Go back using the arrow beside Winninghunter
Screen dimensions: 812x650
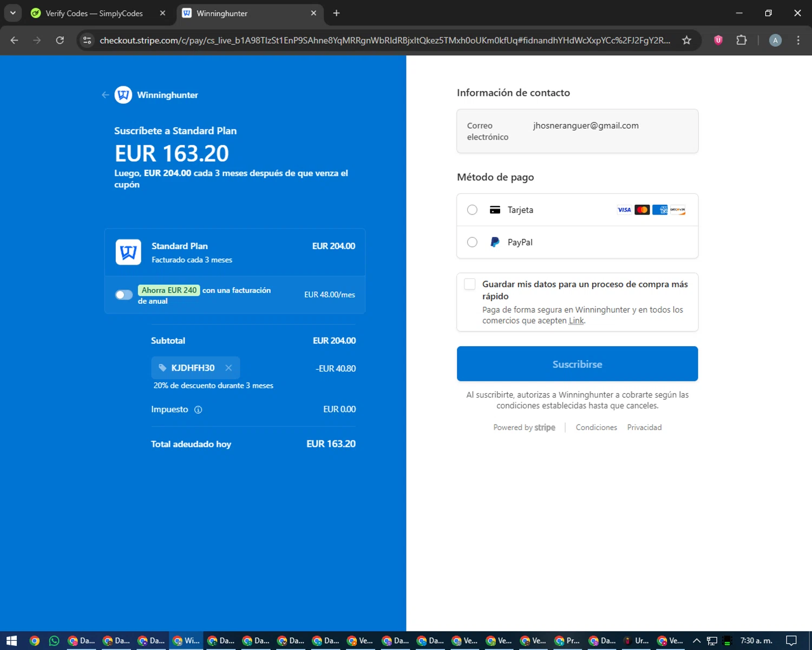106,95
